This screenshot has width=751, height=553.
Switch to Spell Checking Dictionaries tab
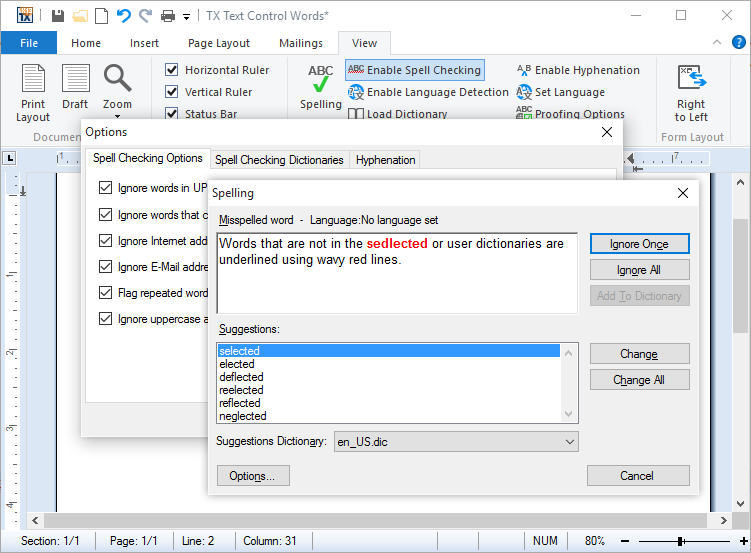279,160
